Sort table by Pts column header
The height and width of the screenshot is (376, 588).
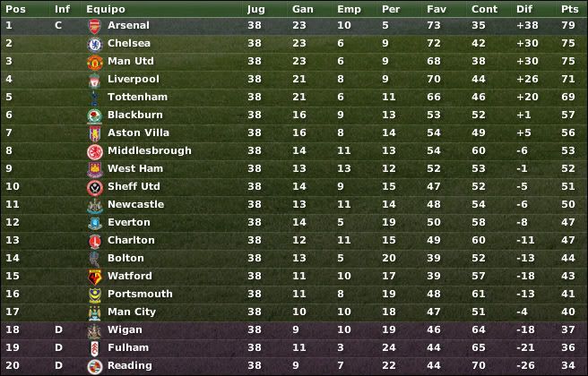[569, 9]
